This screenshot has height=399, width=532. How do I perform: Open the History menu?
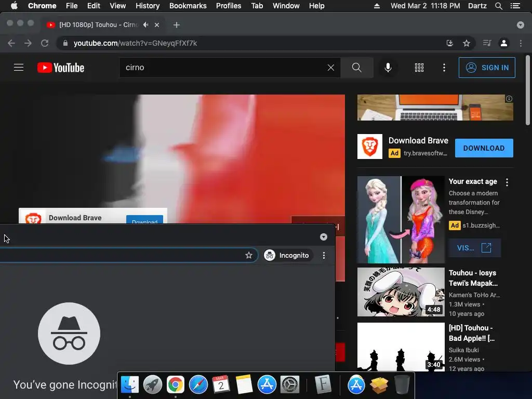pos(148,6)
